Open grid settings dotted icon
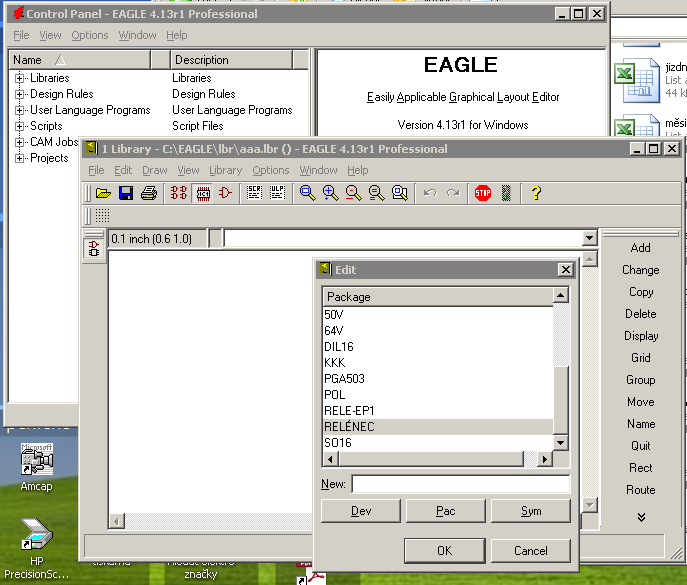687x585 pixels. (102, 216)
